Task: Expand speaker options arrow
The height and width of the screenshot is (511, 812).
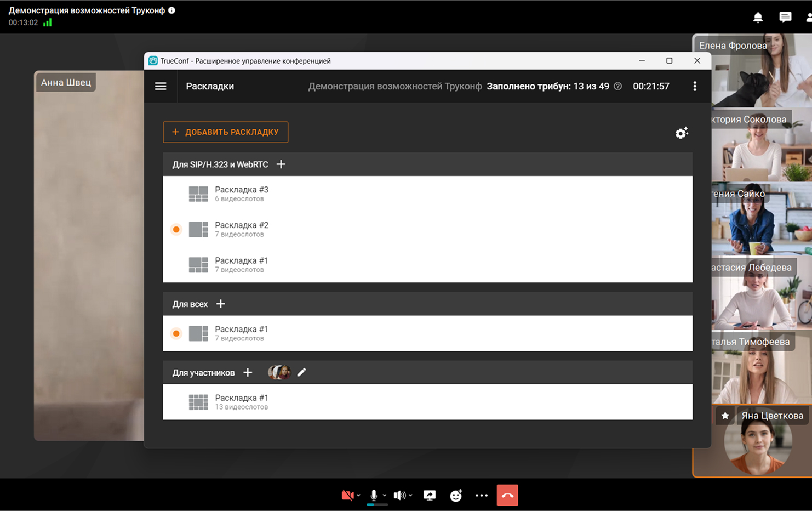Action: [x=410, y=496]
